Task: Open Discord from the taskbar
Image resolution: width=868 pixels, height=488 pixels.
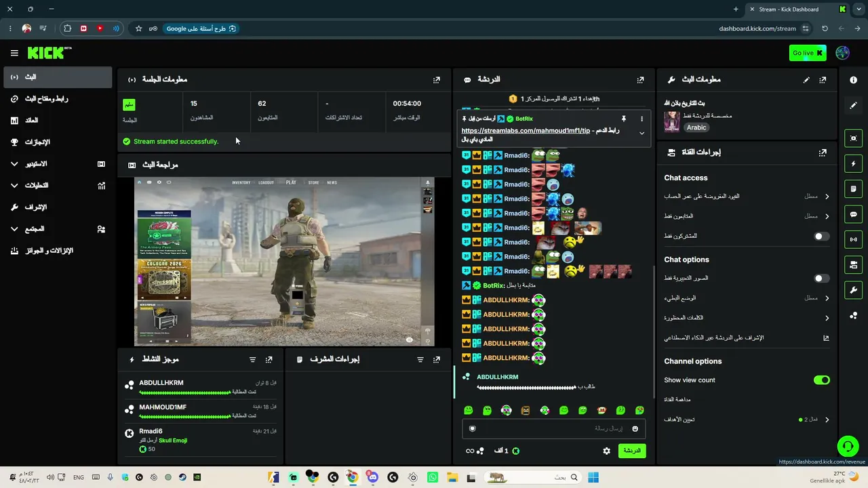Action: point(372,477)
